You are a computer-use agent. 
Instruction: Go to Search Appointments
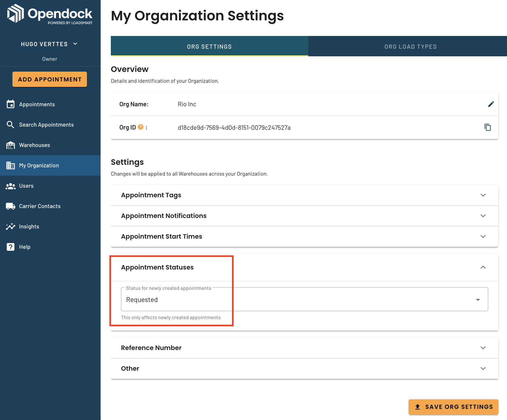(50, 125)
